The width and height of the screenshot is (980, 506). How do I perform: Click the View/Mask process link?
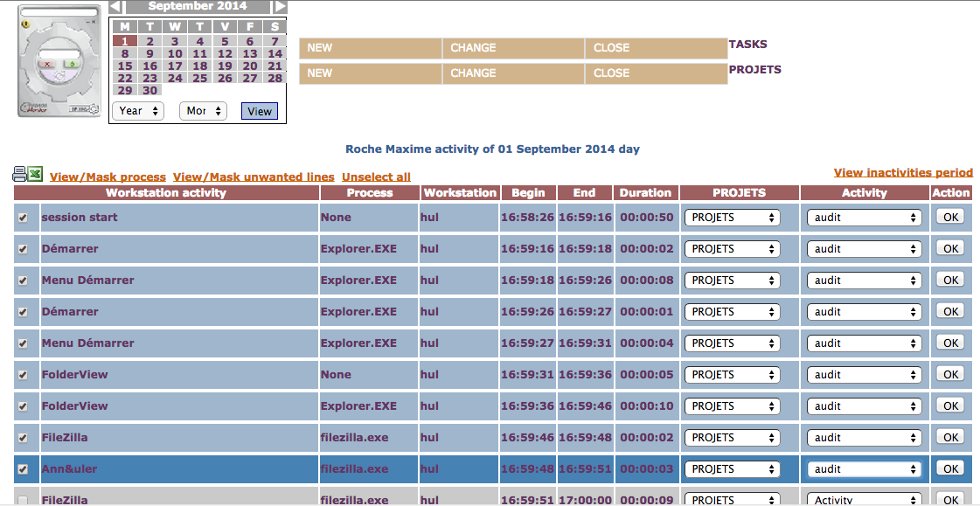(x=108, y=177)
